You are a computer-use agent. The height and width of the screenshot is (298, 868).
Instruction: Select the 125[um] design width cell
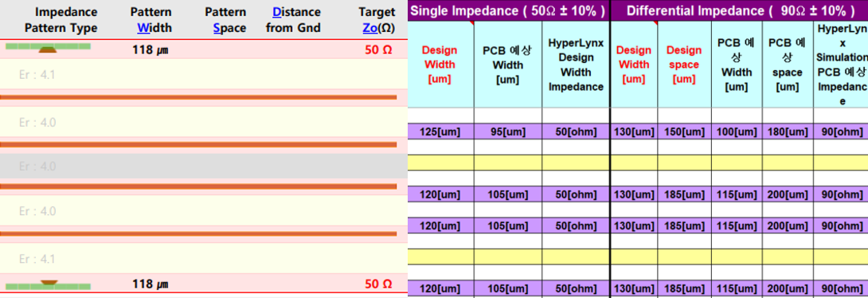pos(440,131)
